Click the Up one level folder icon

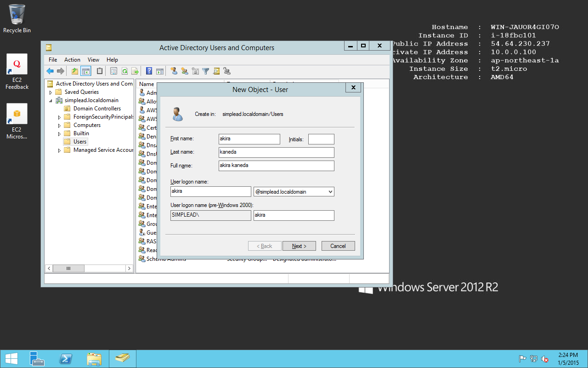[x=75, y=71]
